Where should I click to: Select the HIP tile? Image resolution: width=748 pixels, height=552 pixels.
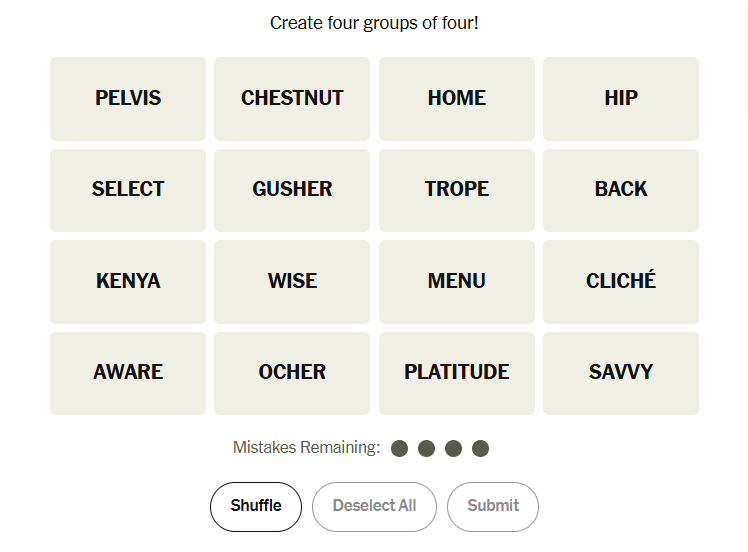(621, 98)
